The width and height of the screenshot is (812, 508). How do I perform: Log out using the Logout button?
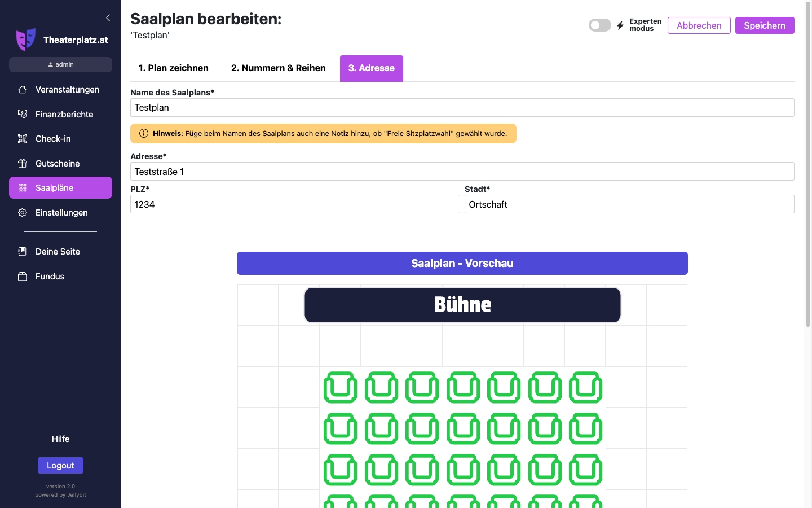point(60,465)
